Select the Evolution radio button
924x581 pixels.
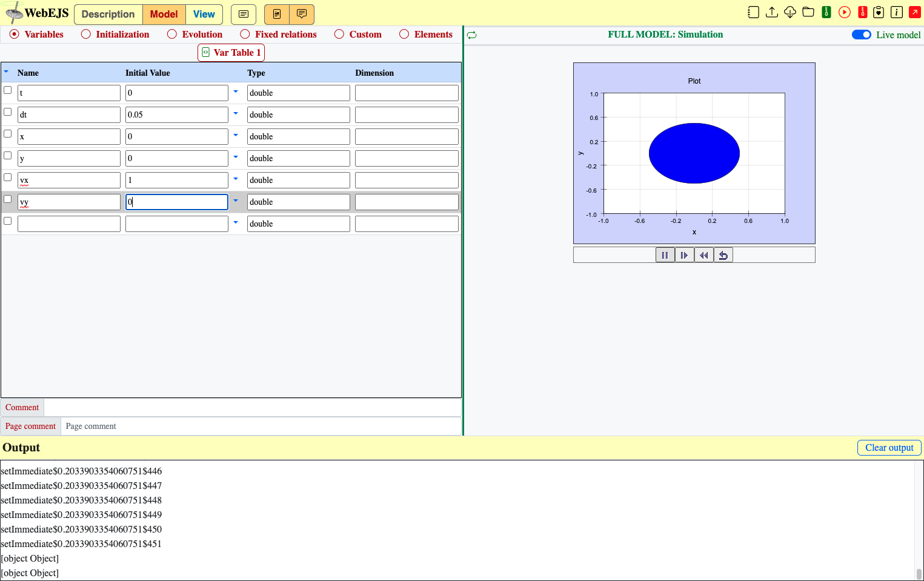click(172, 34)
